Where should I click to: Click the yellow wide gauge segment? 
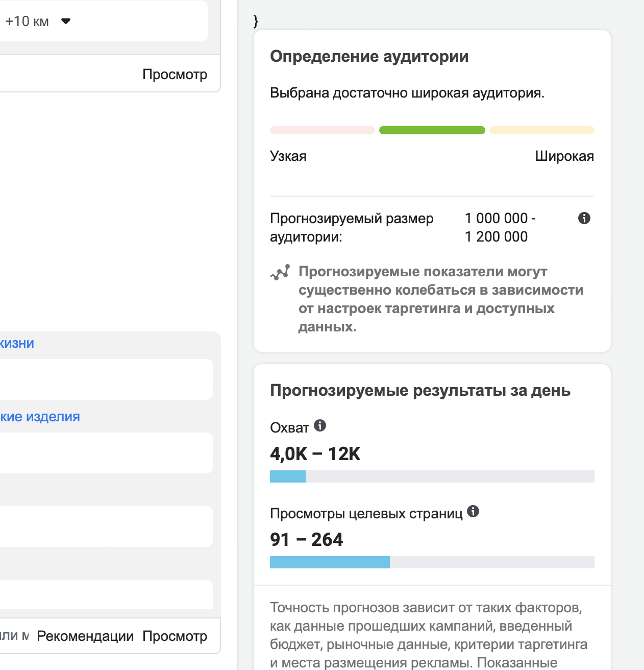pos(542,130)
